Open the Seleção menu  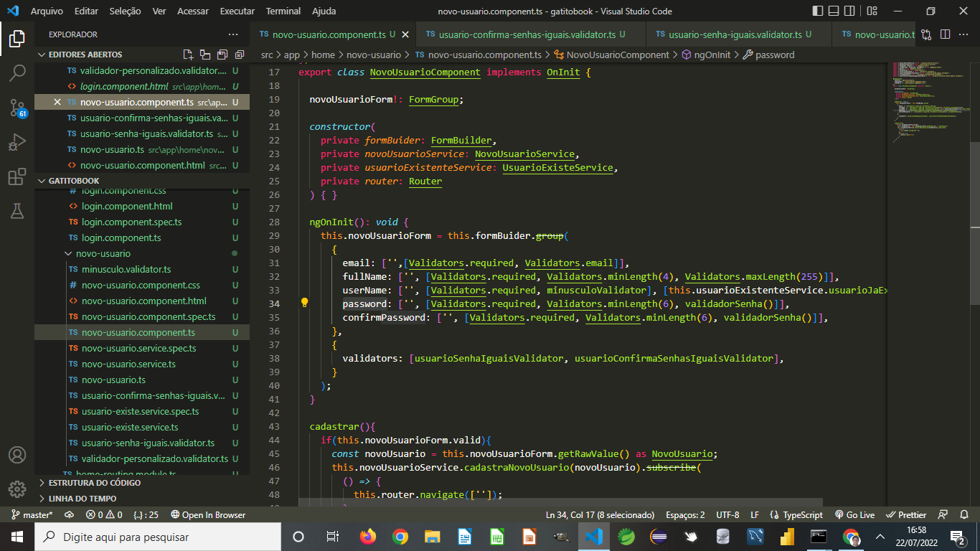(x=126, y=11)
